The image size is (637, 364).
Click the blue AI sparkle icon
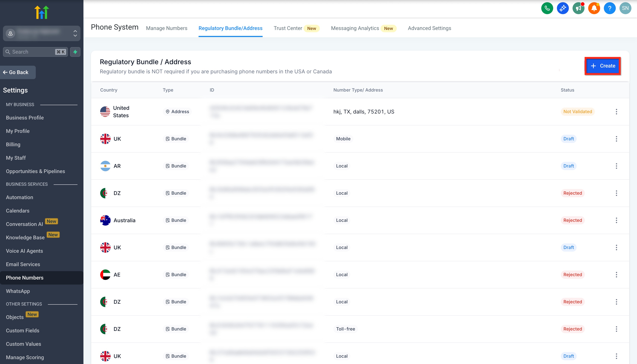[563, 8]
